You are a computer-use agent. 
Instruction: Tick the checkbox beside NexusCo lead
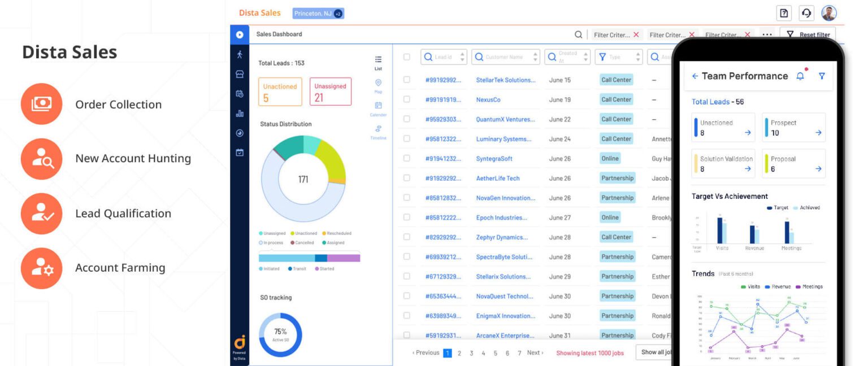coord(406,99)
